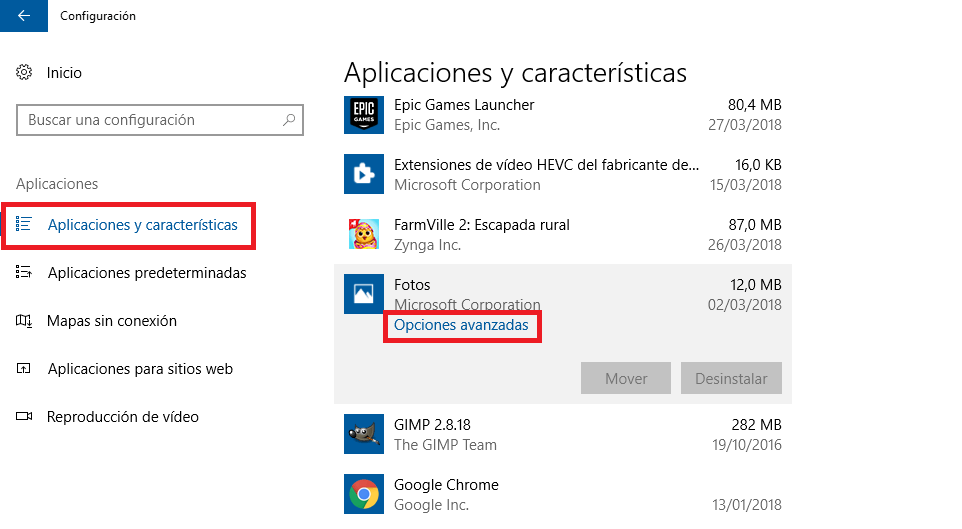The image size is (962, 529).
Task: Click the Mapas sin conexión map icon
Action: [x=24, y=320]
